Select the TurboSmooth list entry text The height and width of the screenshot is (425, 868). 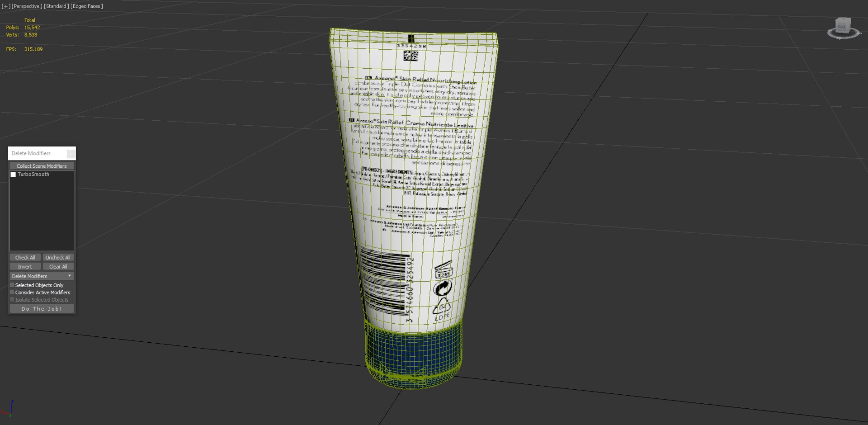pos(33,175)
